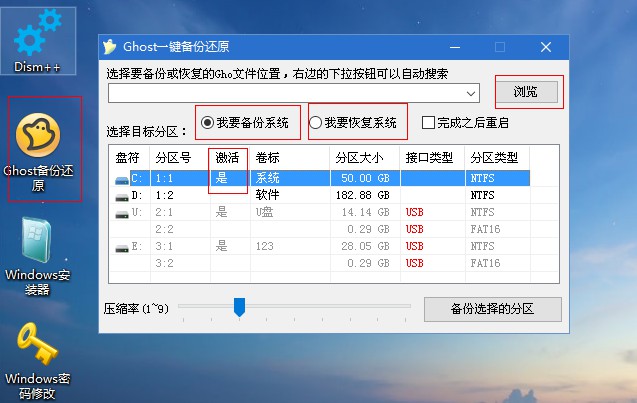The width and height of the screenshot is (637, 403).
Task: Click the drive icon for E:
Action: (121, 248)
